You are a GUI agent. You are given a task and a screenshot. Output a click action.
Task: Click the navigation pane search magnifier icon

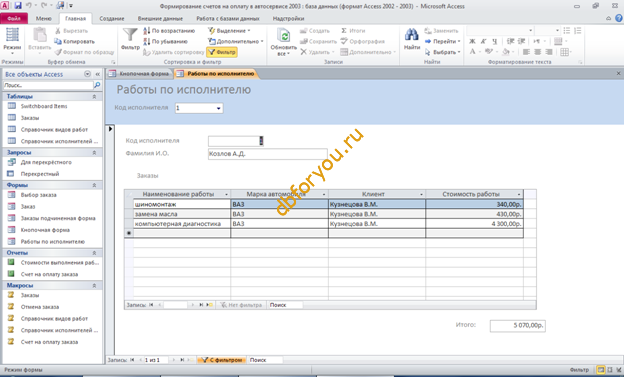(97, 85)
